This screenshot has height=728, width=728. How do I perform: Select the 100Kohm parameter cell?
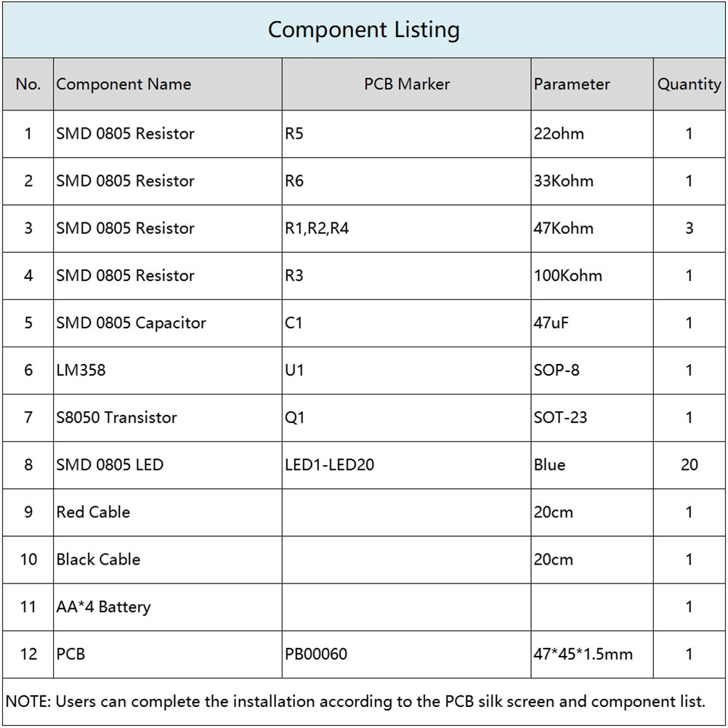click(x=567, y=275)
